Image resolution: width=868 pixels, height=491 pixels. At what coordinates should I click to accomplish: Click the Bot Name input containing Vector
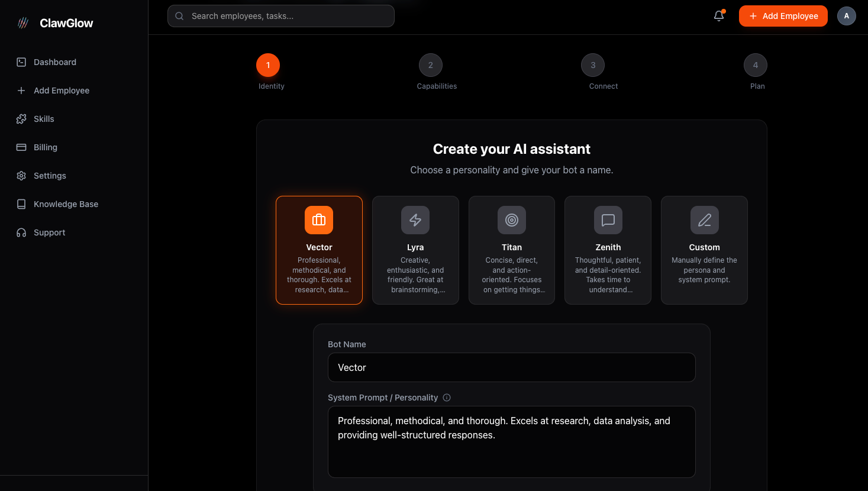coord(512,367)
